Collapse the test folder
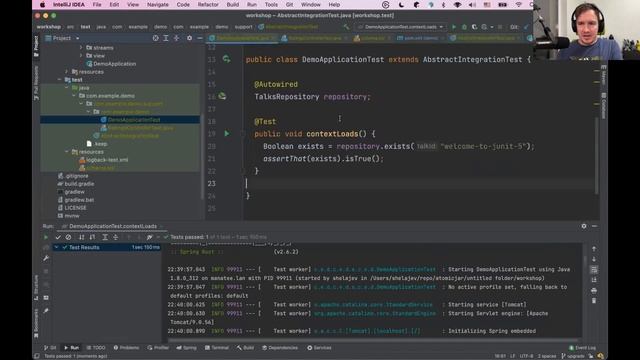 click(x=60, y=80)
